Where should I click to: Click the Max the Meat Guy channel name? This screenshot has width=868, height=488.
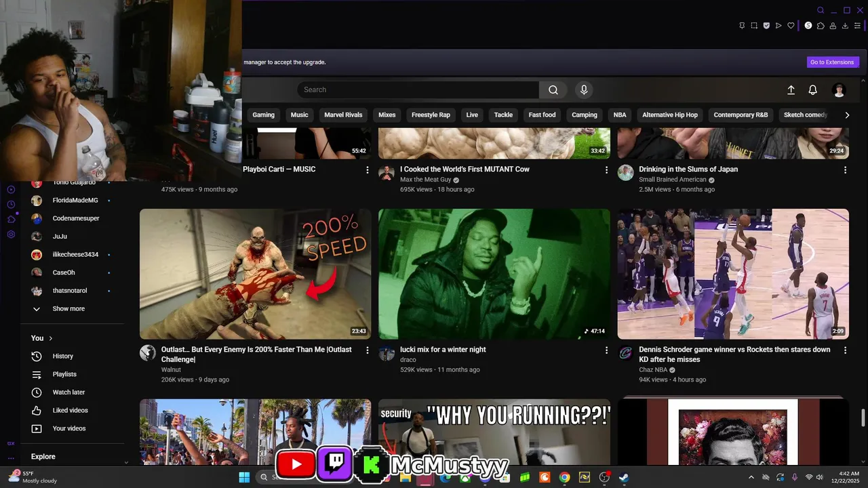pos(425,180)
